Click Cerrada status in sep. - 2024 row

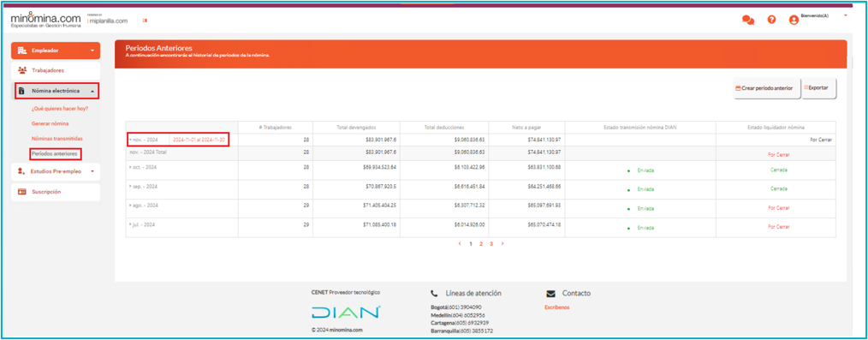(x=778, y=188)
